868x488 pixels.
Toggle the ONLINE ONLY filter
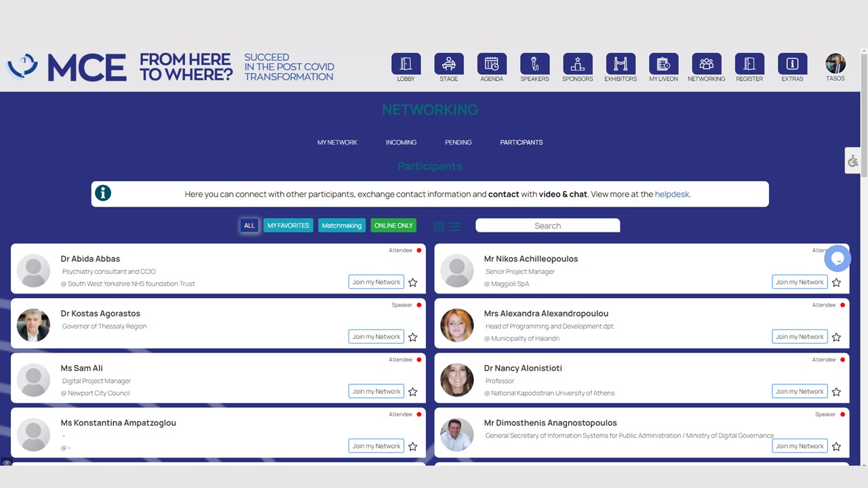(393, 226)
